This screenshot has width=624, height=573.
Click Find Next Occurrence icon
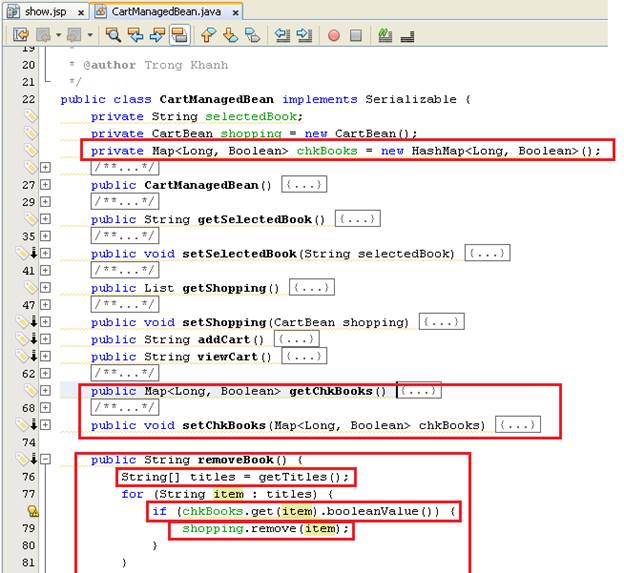tap(157, 35)
